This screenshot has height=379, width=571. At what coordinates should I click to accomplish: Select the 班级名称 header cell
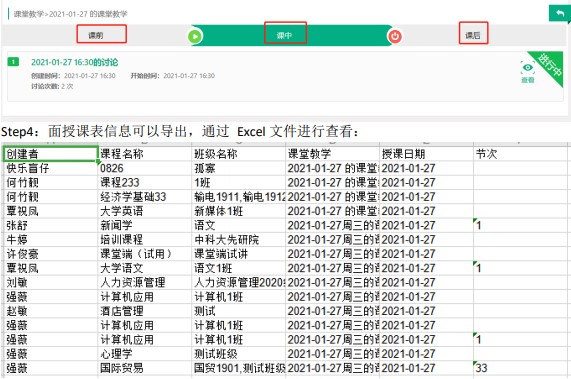(x=239, y=154)
